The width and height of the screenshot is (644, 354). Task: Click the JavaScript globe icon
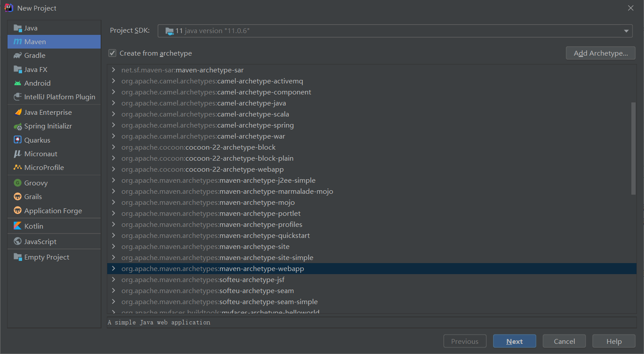point(18,241)
